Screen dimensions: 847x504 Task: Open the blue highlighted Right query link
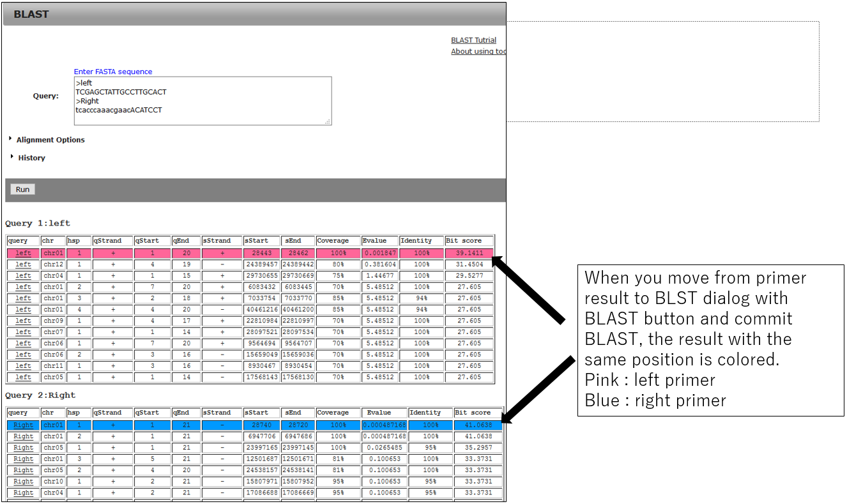(x=23, y=425)
